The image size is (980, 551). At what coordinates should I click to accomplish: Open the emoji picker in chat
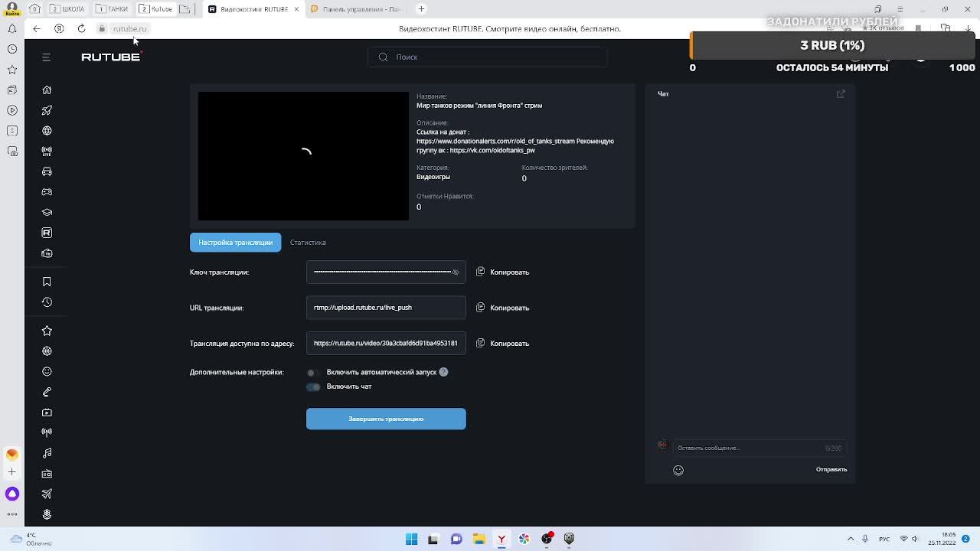tap(678, 470)
